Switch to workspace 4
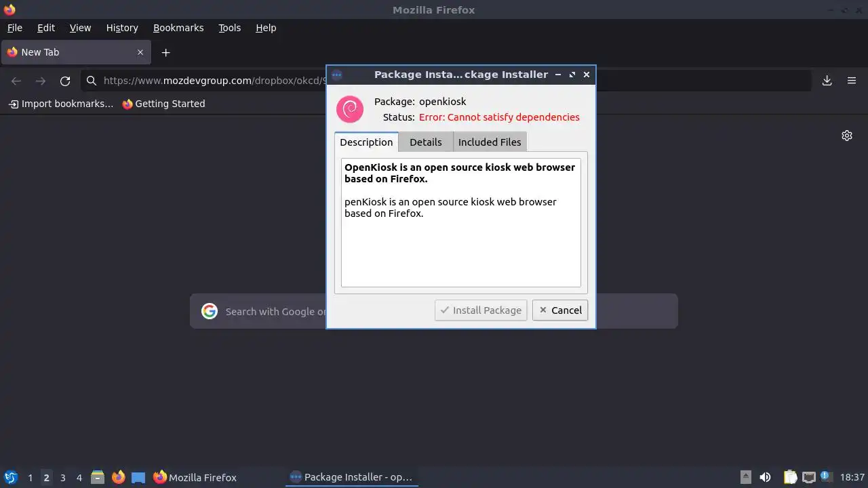The image size is (868, 488). tap(79, 478)
